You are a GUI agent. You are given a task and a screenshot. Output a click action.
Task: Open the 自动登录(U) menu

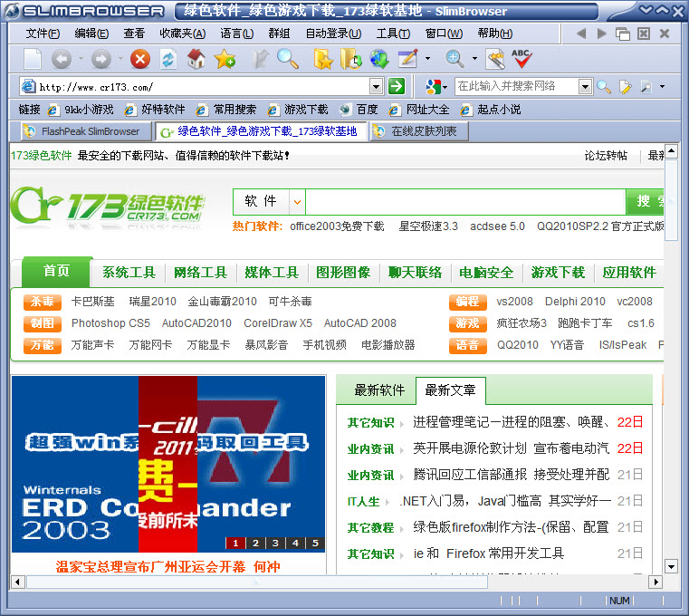[333, 34]
